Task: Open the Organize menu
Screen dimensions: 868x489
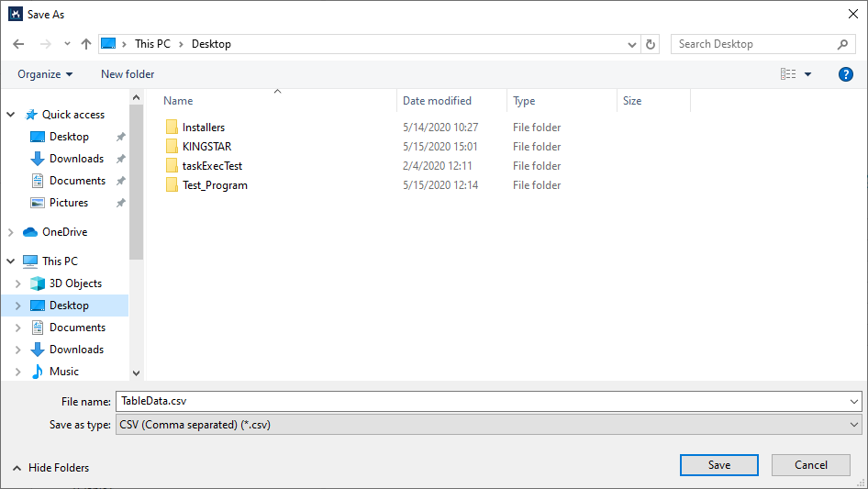Action: click(x=45, y=74)
